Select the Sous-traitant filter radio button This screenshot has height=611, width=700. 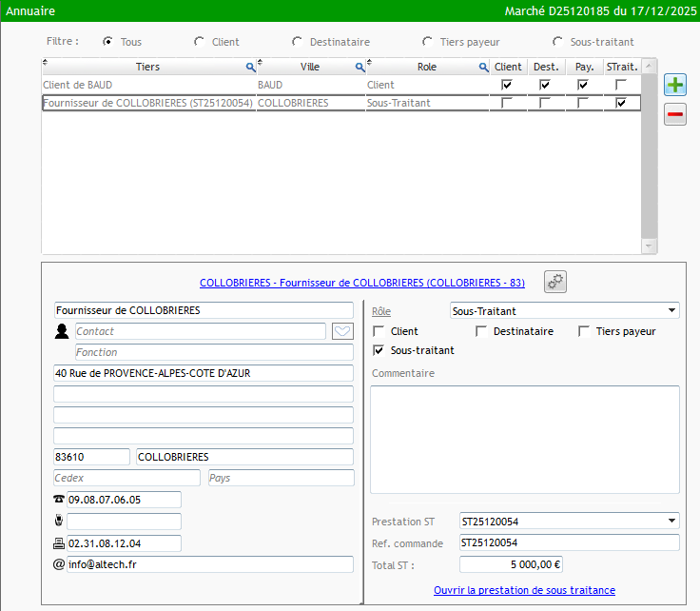pos(557,42)
